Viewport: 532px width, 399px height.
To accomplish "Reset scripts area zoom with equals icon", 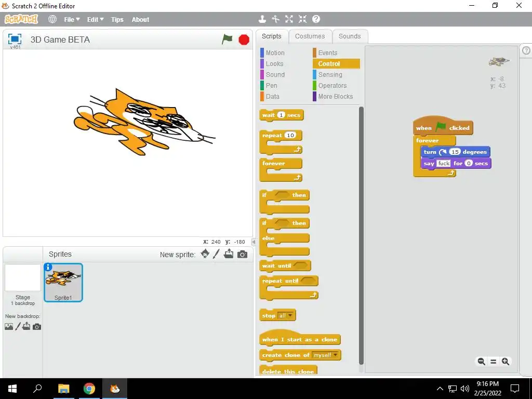I will click(x=494, y=362).
